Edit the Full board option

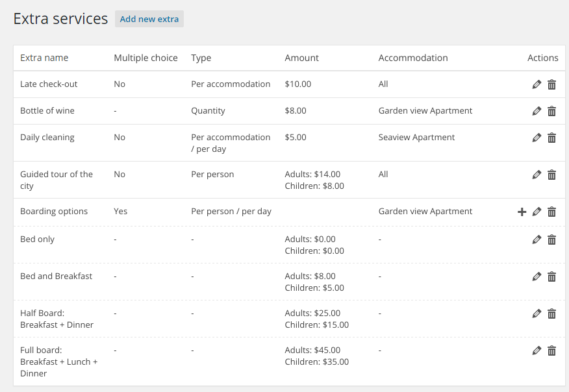537,350
